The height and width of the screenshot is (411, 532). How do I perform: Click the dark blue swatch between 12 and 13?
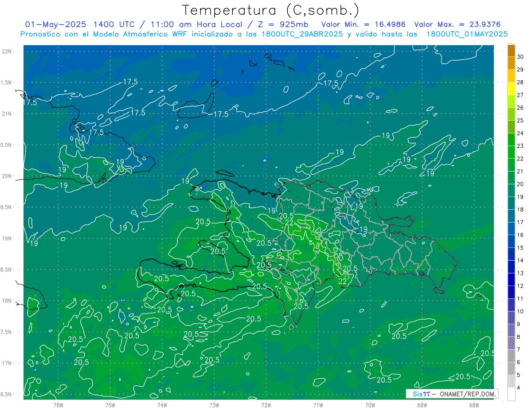tap(511, 279)
